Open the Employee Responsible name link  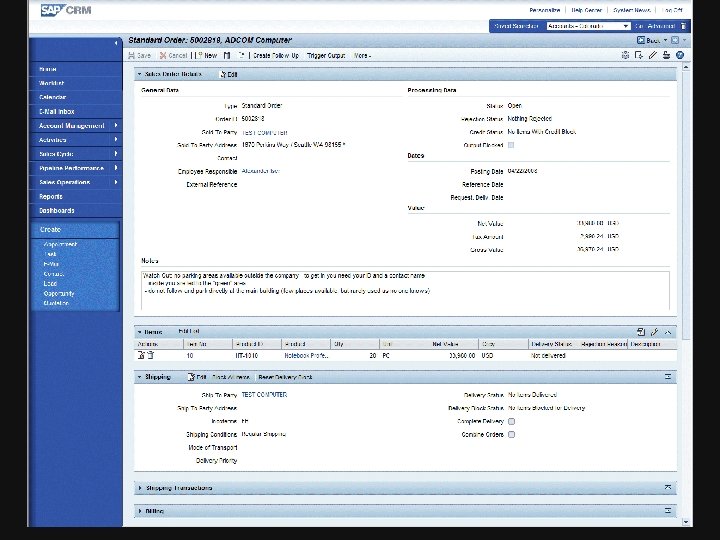click(x=260, y=171)
